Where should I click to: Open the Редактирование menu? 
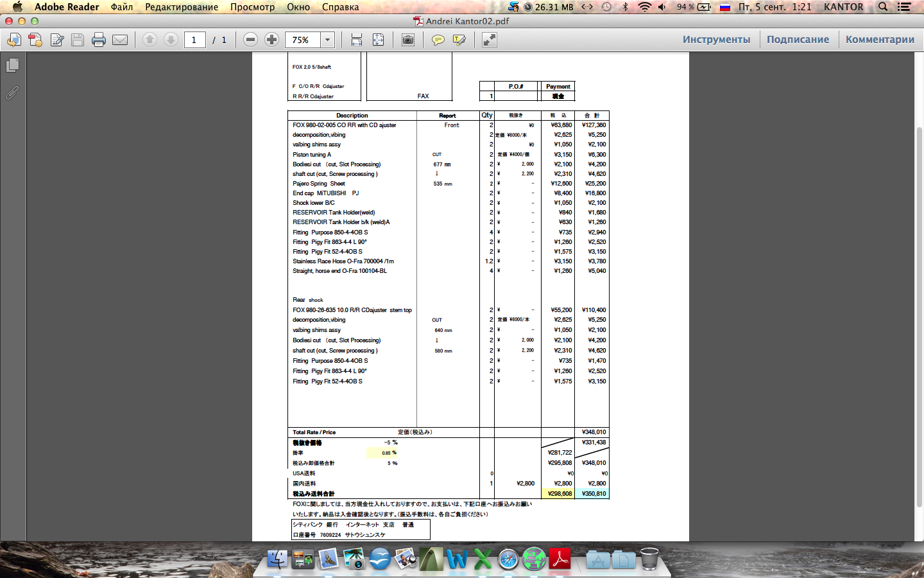pyautogui.click(x=182, y=7)
